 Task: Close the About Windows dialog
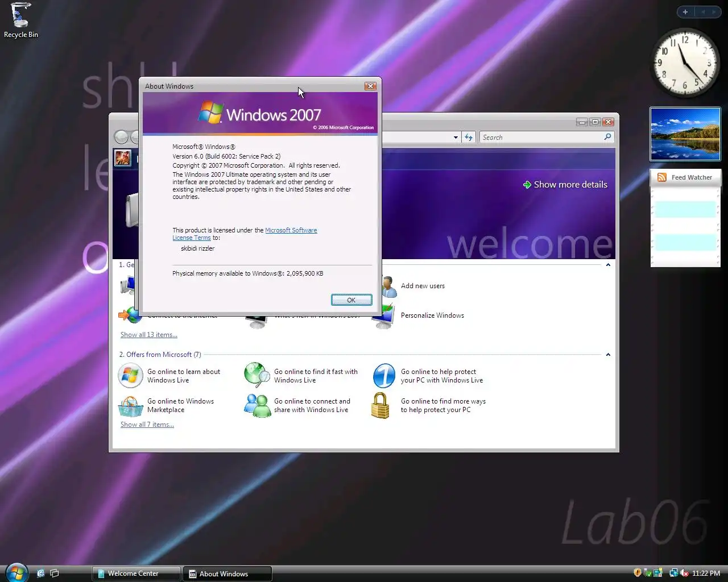coord(370,86)
